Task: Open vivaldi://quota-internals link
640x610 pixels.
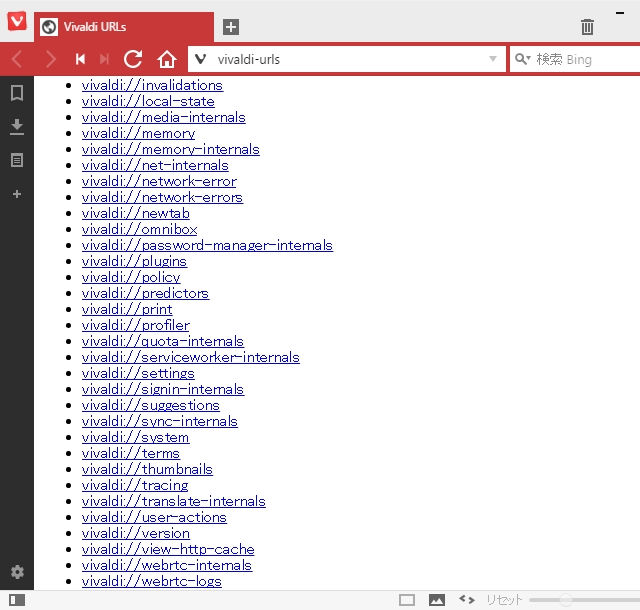Action: point(163,341)
